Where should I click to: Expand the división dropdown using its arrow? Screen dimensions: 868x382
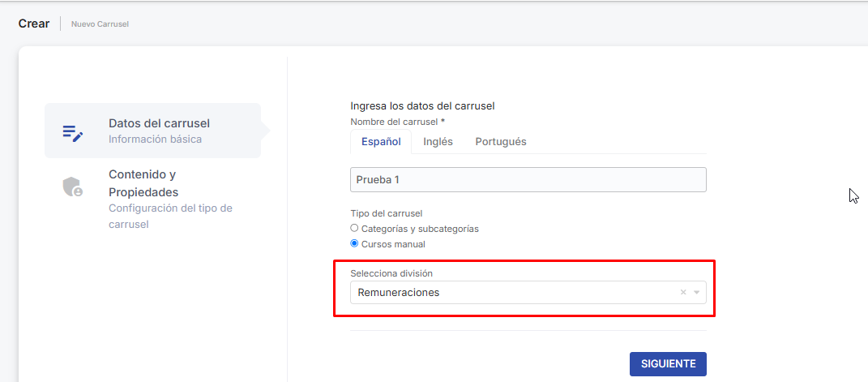(696, 293)
